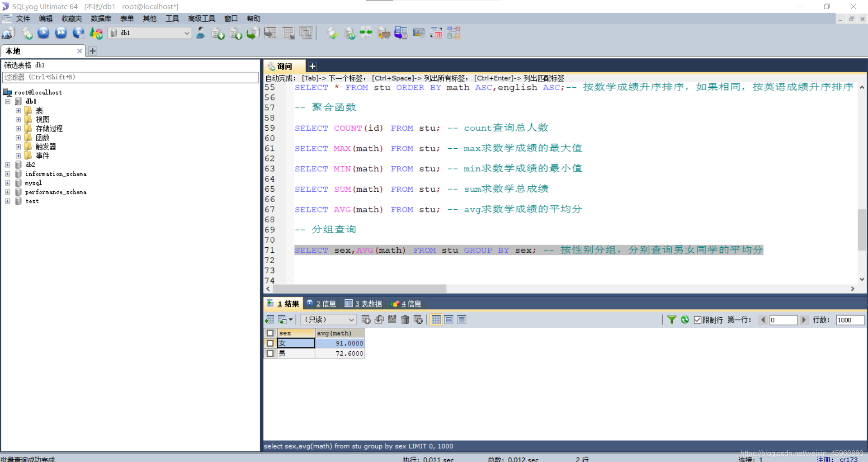Click the copy database to other host icon
Image resolution: width=868 pixels, height=462 pixels.
[253, 33]
